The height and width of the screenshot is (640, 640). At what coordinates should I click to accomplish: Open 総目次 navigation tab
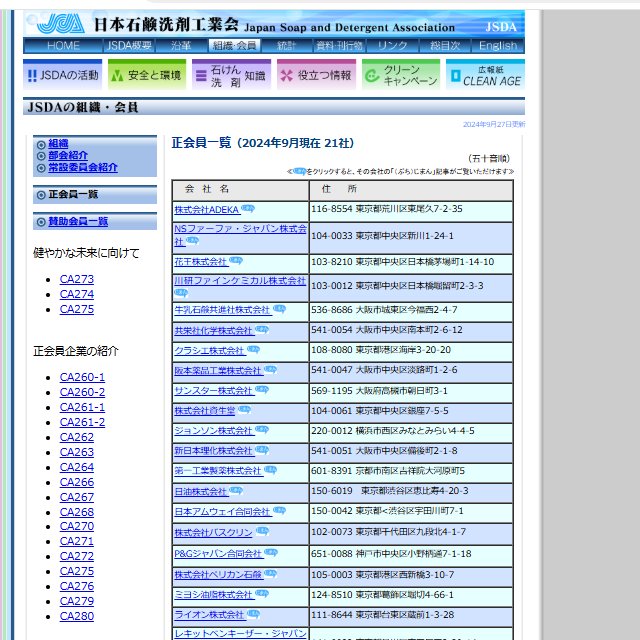click(x=445, y=46)
